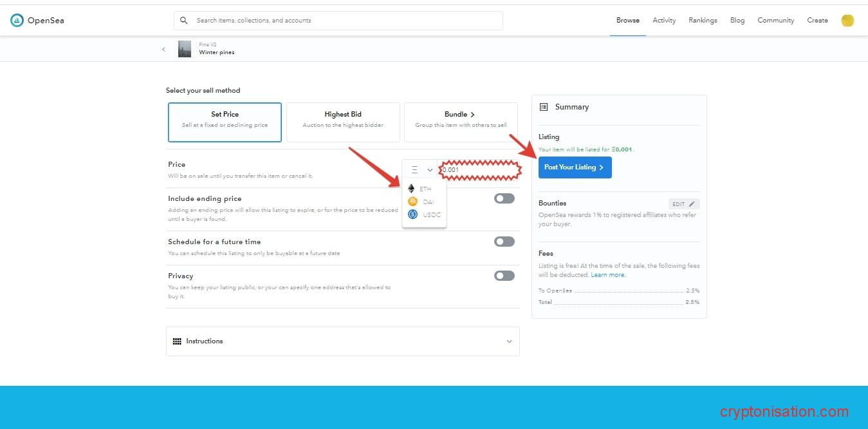Pick the USDC coin option
The width and height of the screenshot is (868, 429).
pos(412,214)
